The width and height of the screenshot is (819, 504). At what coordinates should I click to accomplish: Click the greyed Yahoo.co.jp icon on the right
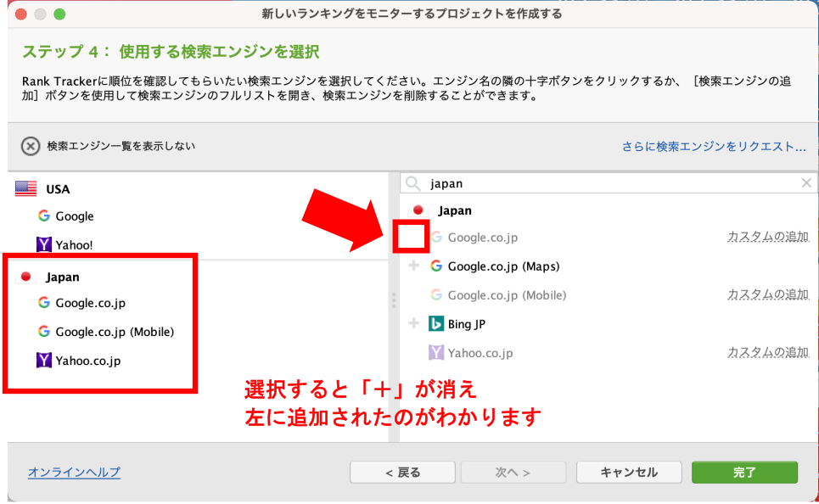(x=436, y=352)
